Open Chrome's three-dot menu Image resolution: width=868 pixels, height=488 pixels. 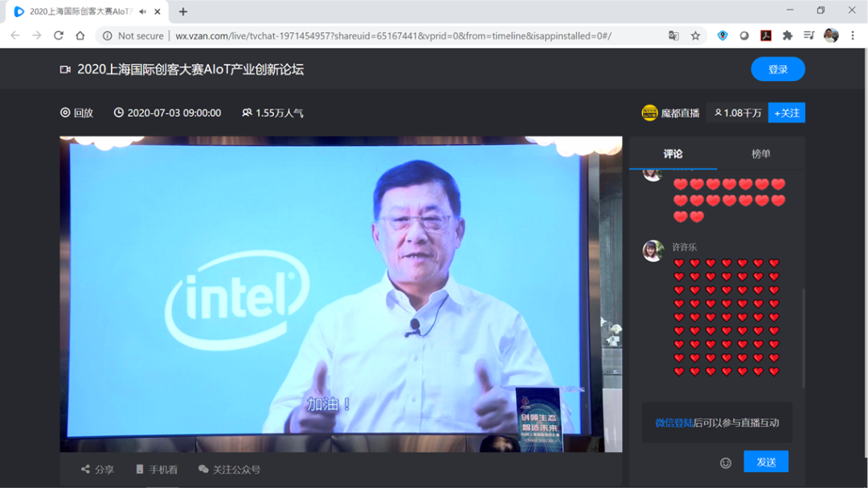[x=853, y=36]
